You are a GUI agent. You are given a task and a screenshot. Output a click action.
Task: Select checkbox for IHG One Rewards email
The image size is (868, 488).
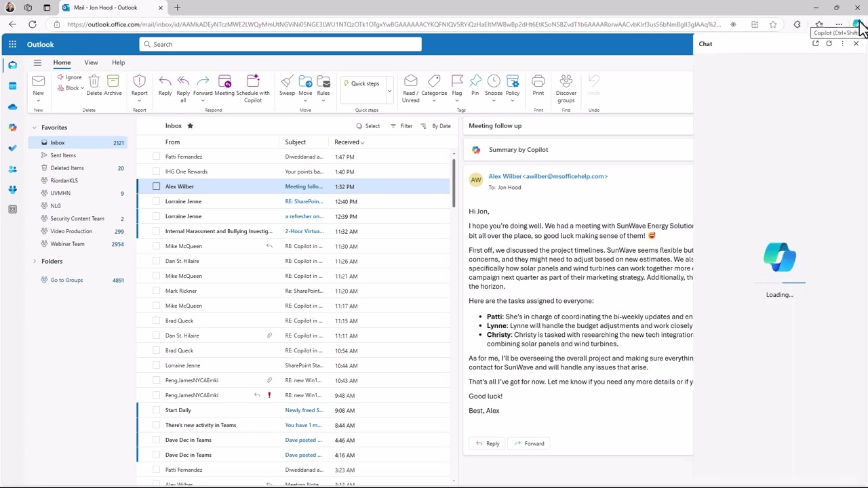pyautogui.click(x=157, y=171)
